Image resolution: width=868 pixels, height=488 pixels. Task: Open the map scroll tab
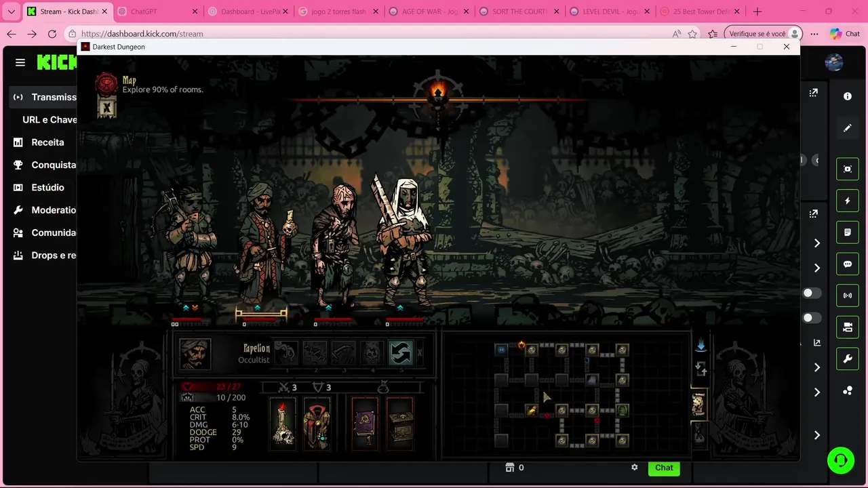click(699, 405)
